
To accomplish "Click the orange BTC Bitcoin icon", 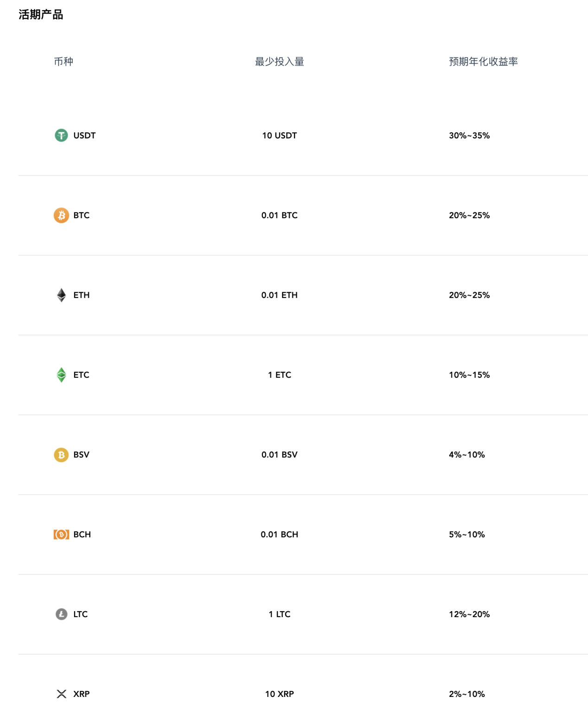I will pos(61,215).
